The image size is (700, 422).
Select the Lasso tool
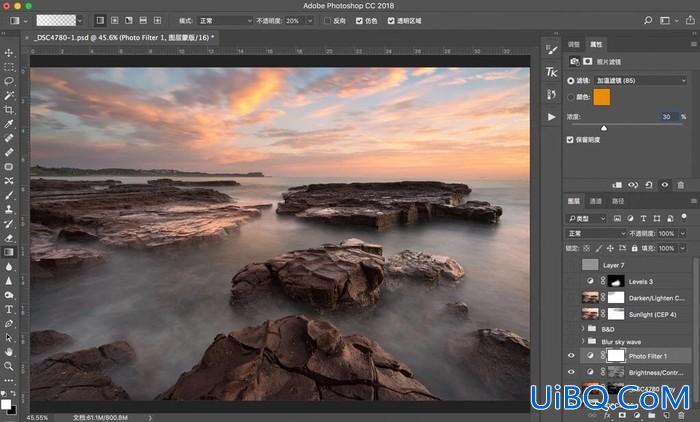click(x=8, y=81)
